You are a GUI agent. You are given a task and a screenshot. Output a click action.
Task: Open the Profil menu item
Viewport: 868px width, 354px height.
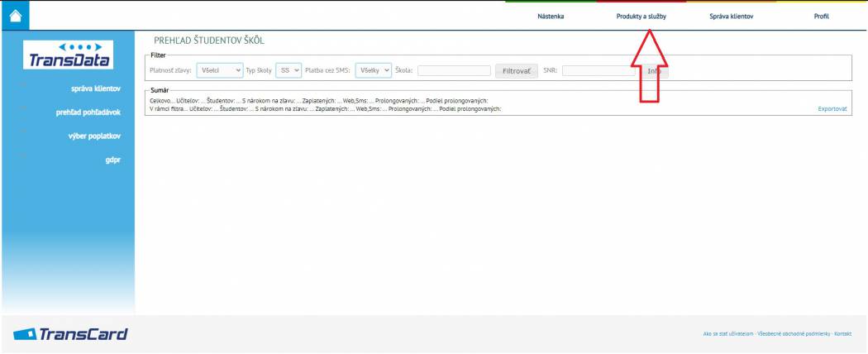[x=821, y=17]
